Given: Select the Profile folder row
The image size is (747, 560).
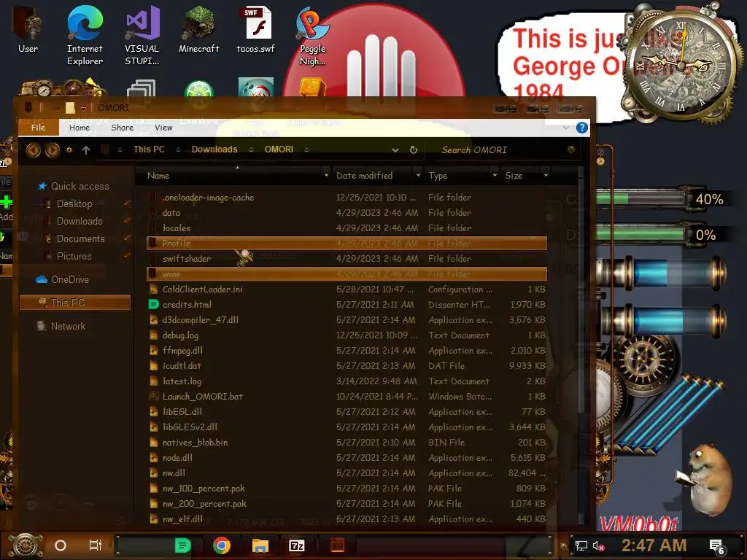Looking at the screenshot, I should (x=347, y=244).
